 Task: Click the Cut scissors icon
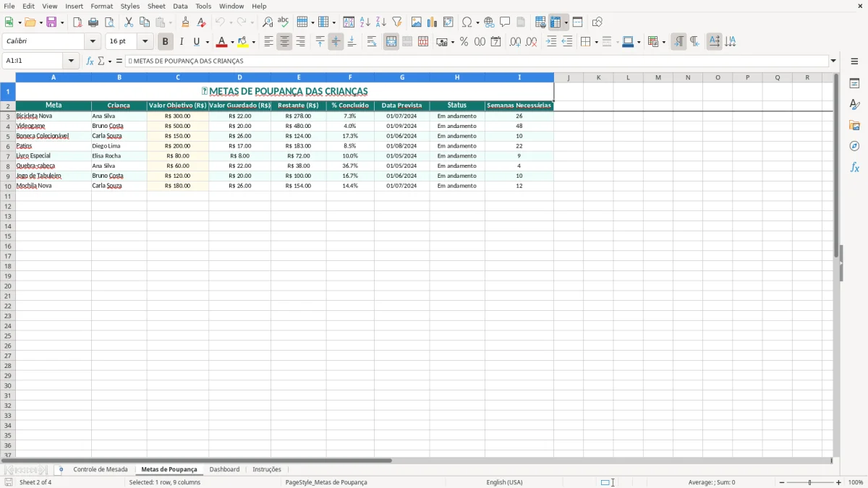[x=129, y=22]
